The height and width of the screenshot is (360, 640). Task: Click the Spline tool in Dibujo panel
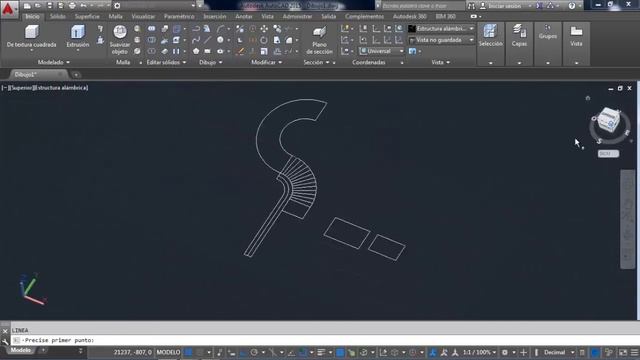click(x=196, y=40)
